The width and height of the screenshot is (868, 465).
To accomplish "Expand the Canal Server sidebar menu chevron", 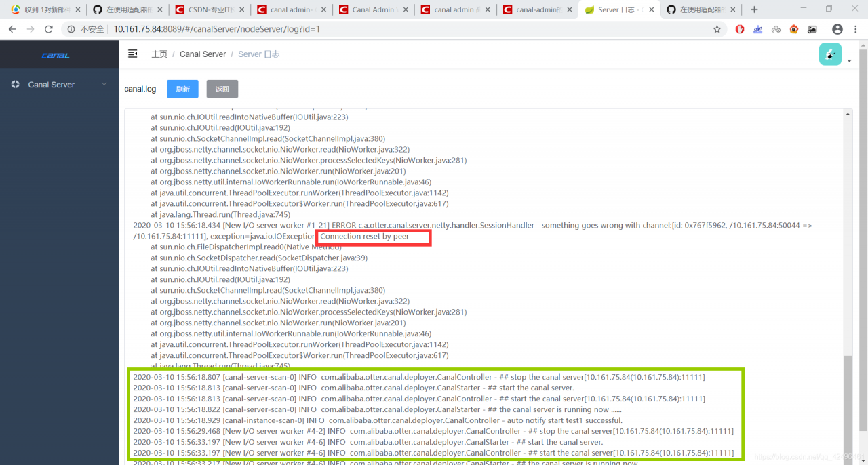I will 104,84.
